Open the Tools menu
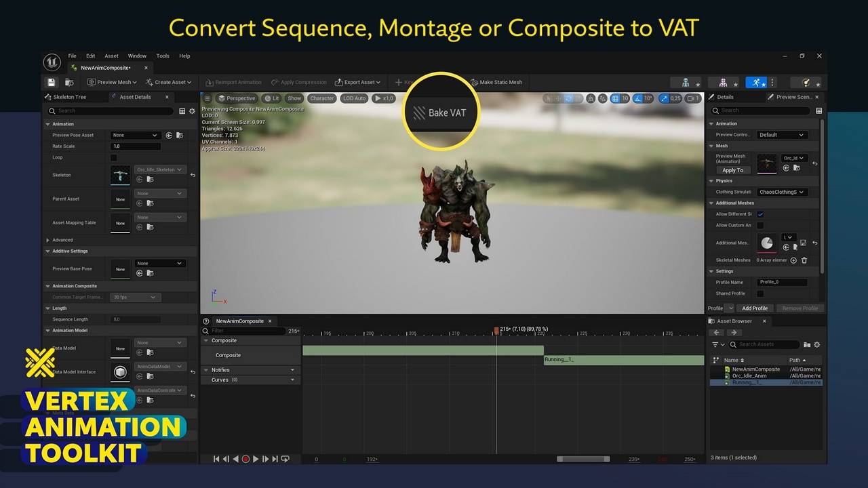Image resolution: width=868 pixels, height=488 pixels. [163, 56]
